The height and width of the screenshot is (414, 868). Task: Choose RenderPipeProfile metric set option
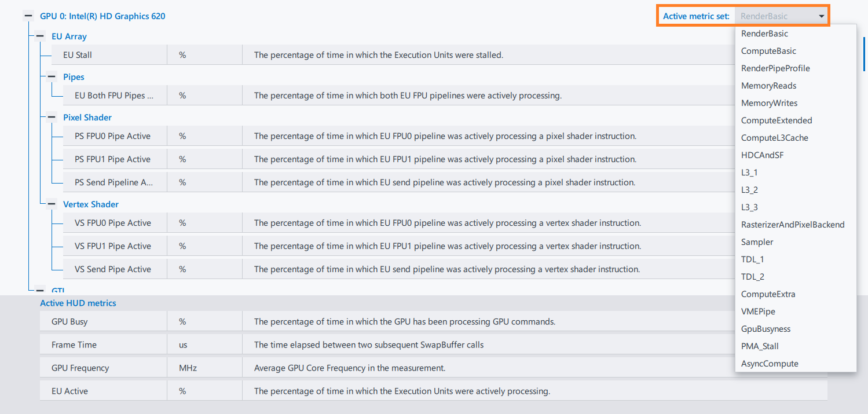(775, 68)
